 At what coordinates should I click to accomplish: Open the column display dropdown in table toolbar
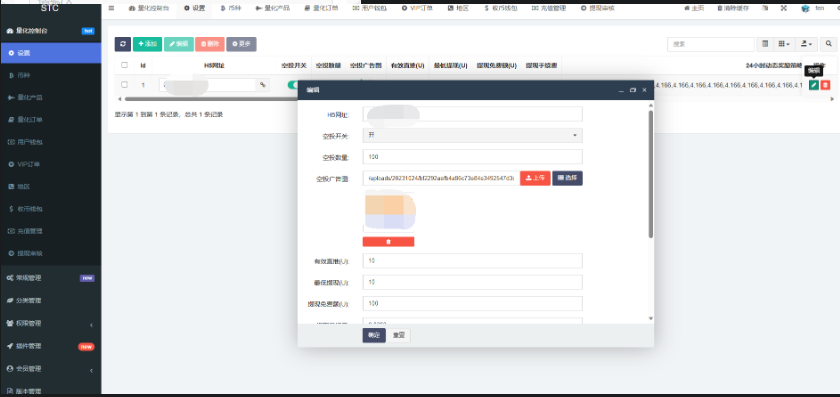[x=784, y=44]
